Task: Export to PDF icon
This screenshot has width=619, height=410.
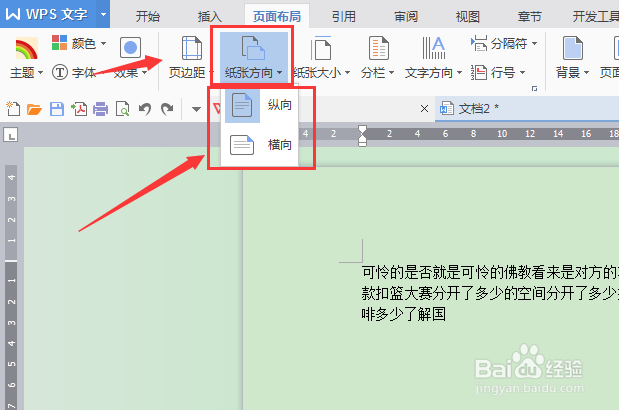Action: pos(79,109)
